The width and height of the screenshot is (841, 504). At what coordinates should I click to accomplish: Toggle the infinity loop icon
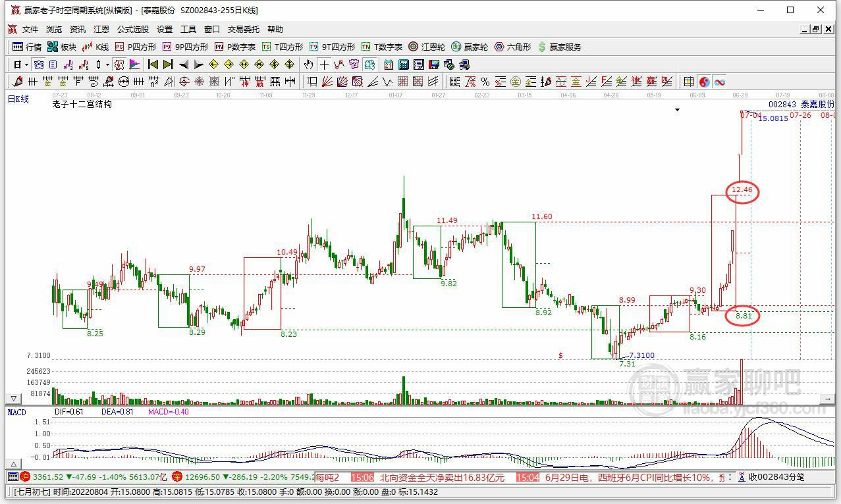(720, 82)
